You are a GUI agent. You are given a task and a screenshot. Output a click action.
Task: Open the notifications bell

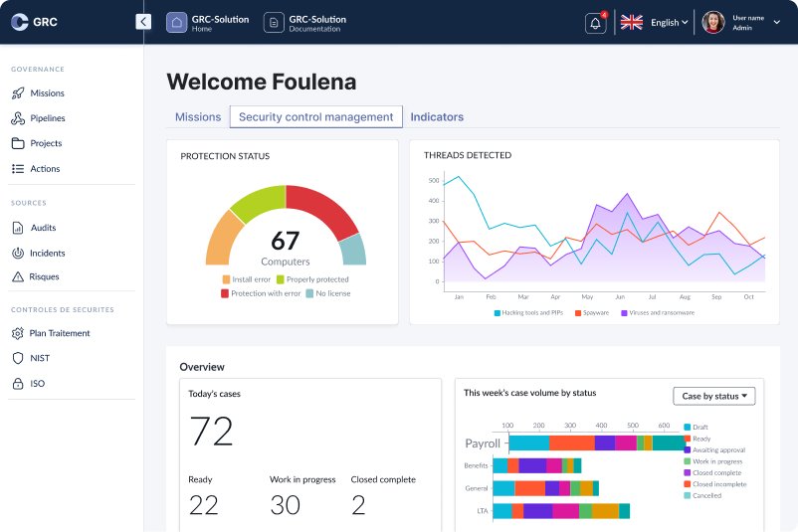click(x=596, y=23)
